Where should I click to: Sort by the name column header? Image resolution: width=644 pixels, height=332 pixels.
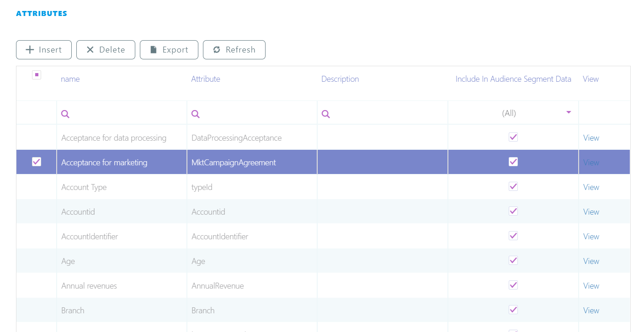coord(70,79)
